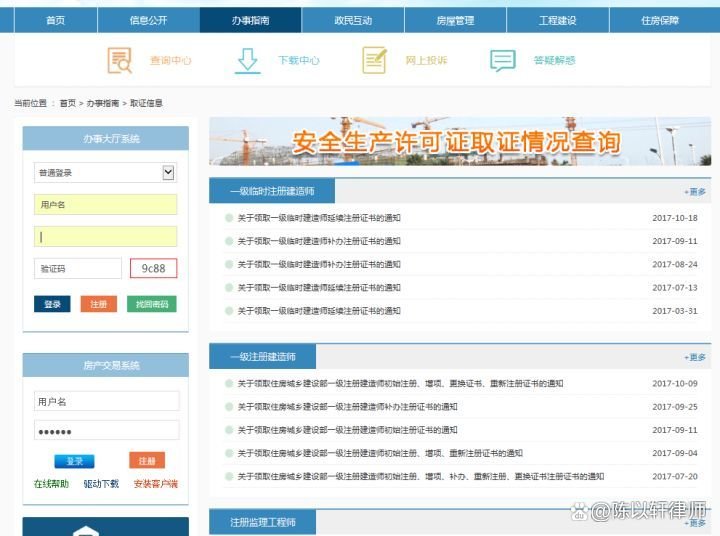The width and height of the screenshot is (720, 536).
Task: Open the 初始注册证书 notice dated 2017-09-11
Action: [x=347, y=430]
